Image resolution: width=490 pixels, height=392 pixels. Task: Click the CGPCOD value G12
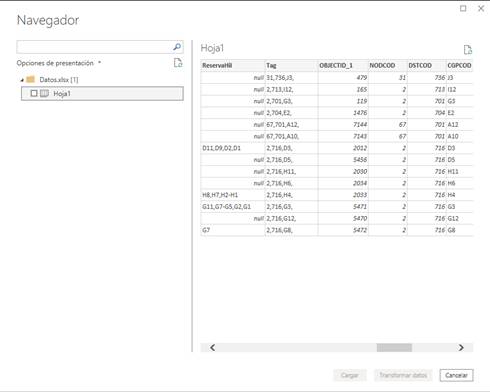coord(453,218)
